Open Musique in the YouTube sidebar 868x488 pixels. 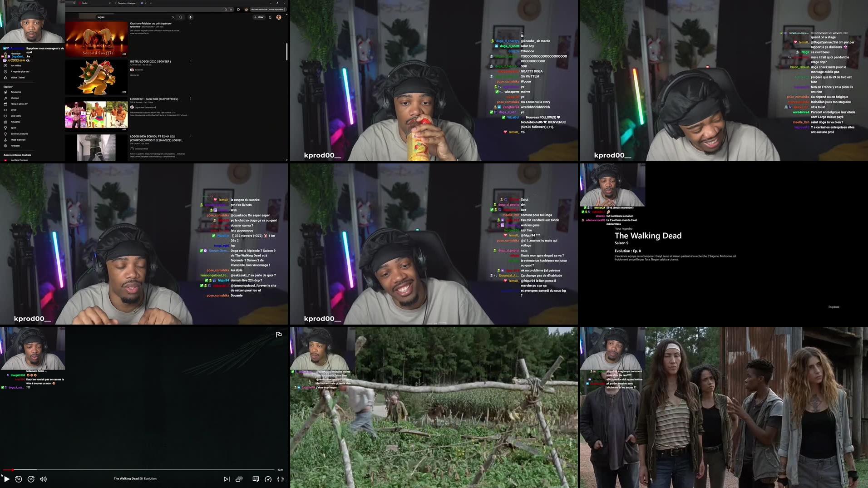point(15,98)
